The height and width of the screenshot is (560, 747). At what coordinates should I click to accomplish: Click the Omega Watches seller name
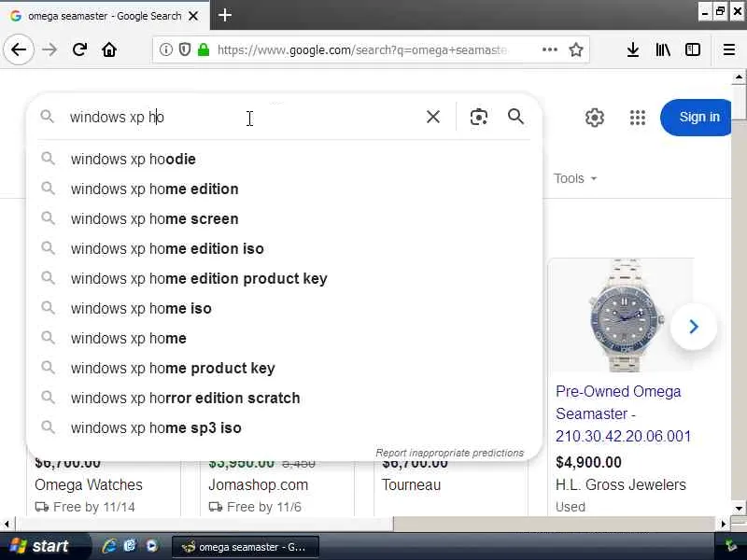coord(89,484)
